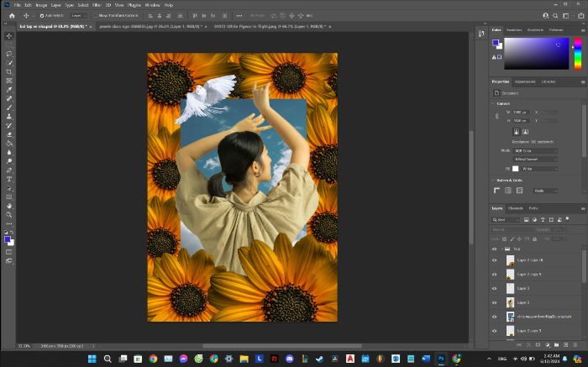Hide the Layer 2 copy 9 layer

(x=494, y=275)
